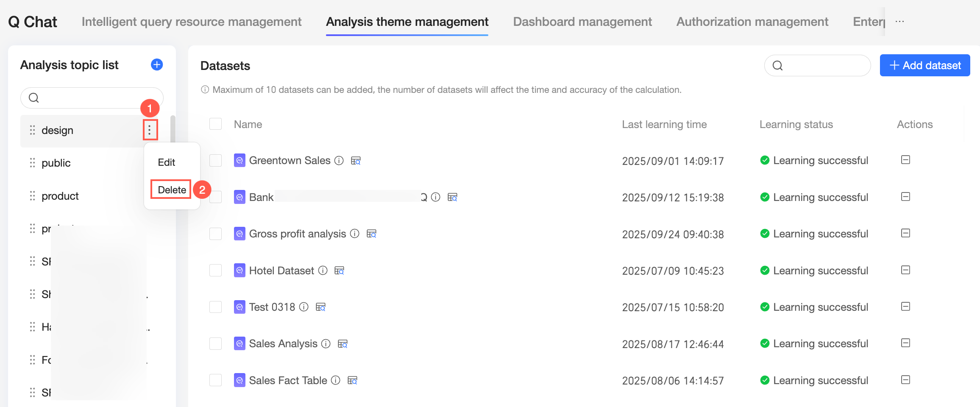Expand the overflow ellipsis in the top navigation

point(899,22)
